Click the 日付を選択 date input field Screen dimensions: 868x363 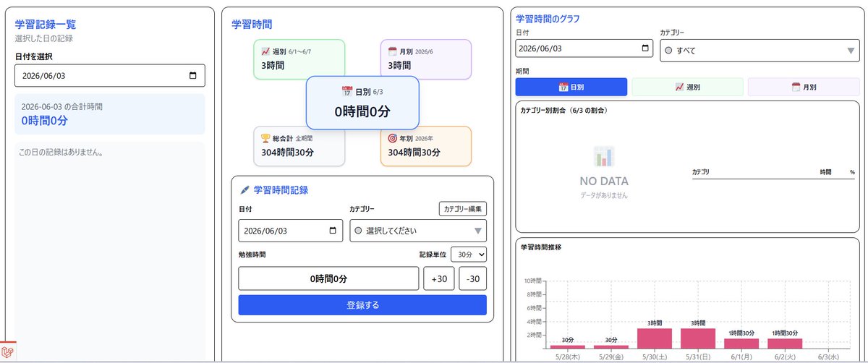click(110, 76)
